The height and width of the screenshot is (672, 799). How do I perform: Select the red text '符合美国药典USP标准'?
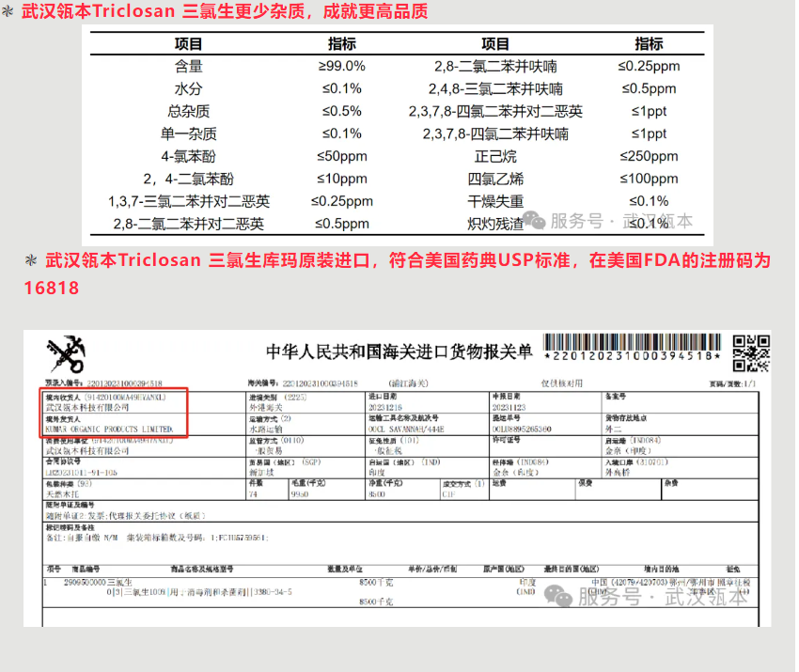coord(479,260)
